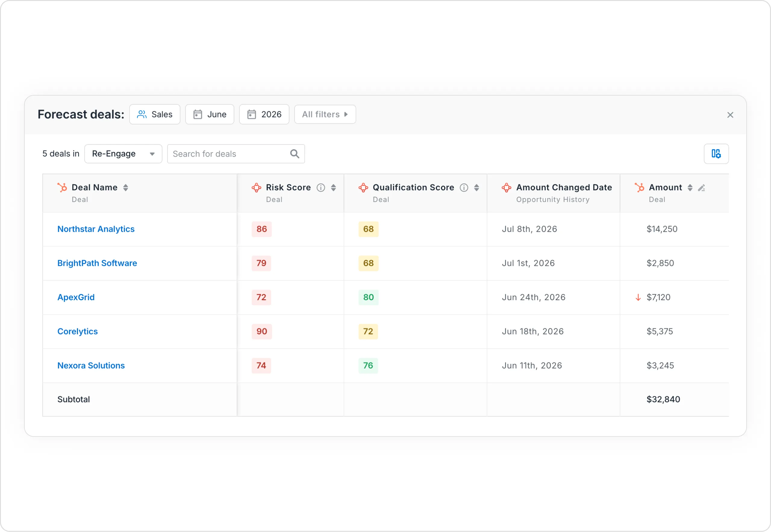Image resolution: width=771 pixels, height=532 pixels.
Task: Focus the Search for deals field
Action: pyautogui.click(x=236, y=154)
